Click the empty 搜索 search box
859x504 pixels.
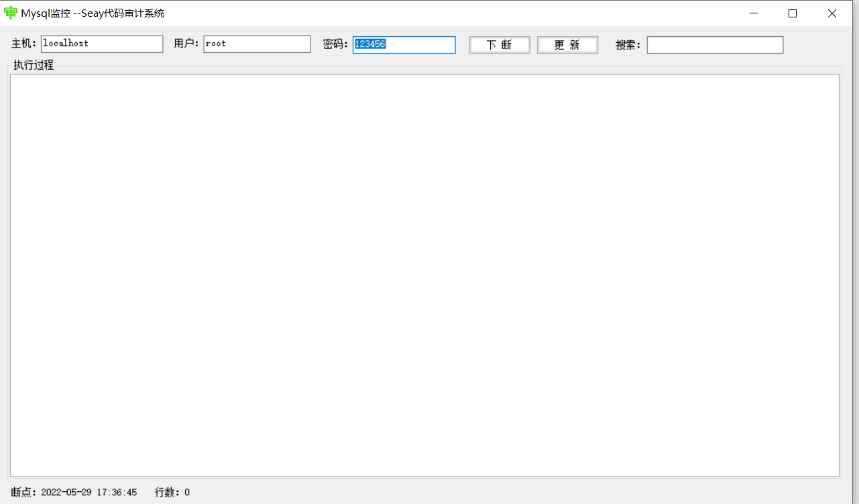[x=714, y=44]
